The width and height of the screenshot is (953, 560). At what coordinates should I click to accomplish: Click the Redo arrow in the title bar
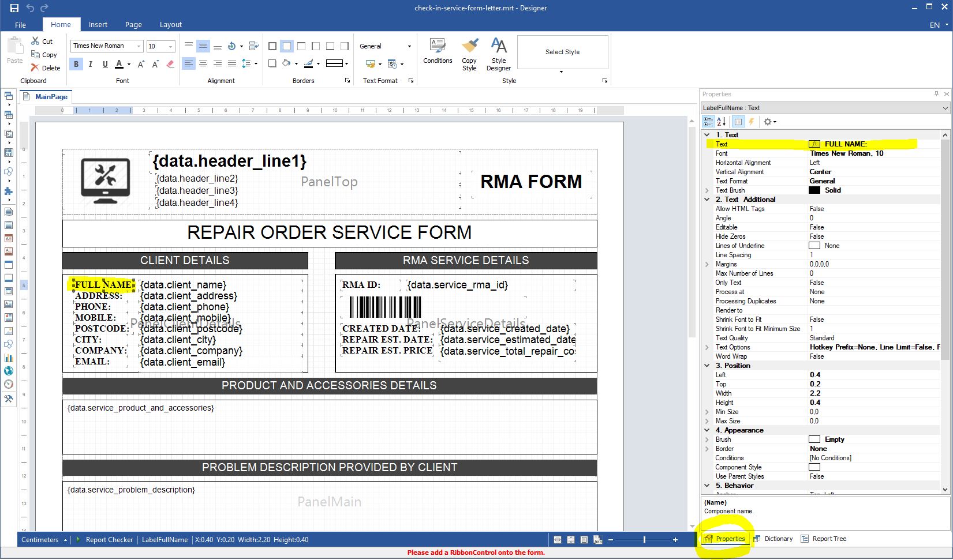(x=44, y=8)
